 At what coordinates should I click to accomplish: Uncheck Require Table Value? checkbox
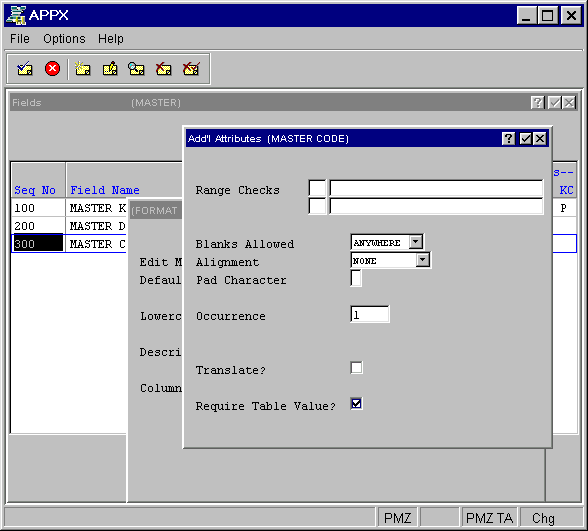click(x=356, y=404)
